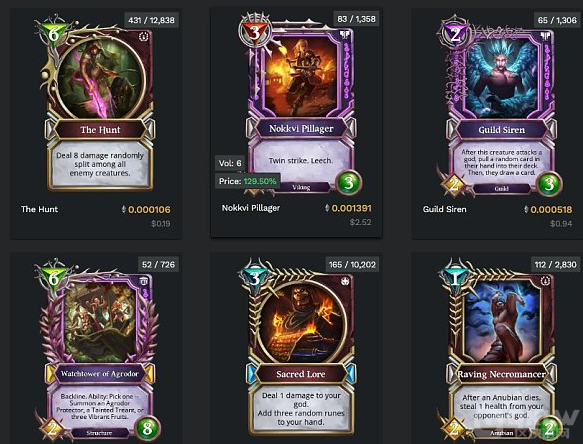This screenshot has width=583, height=444.
Task: Click the Guild Siren name link
Action: [x=444, y=209]
